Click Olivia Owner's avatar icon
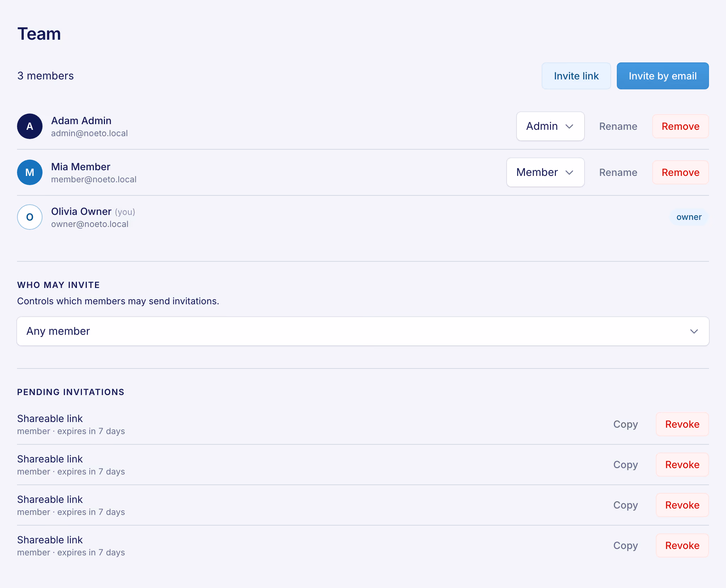This screenshot has height=588, width=726. pos(30,217)
